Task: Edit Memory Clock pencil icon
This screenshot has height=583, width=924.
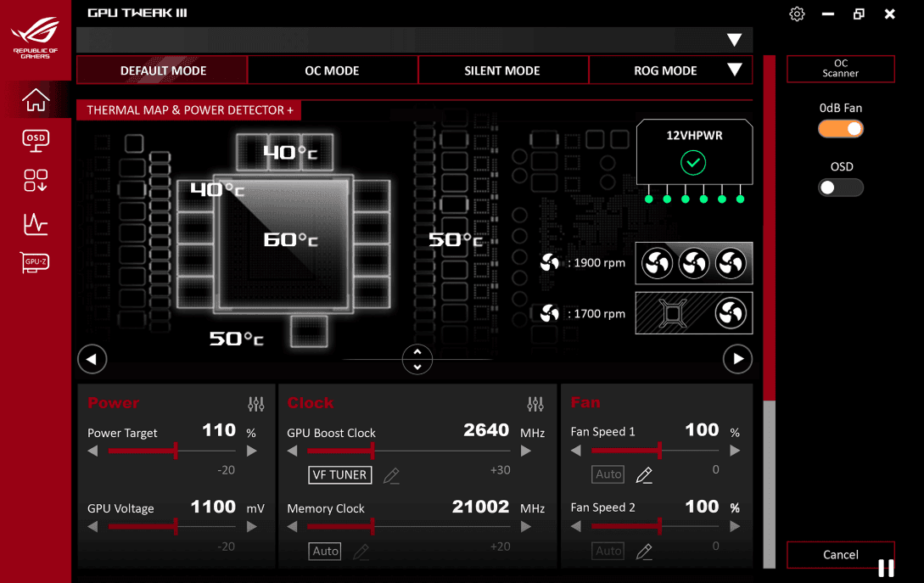Action: [x=361, y=552]
